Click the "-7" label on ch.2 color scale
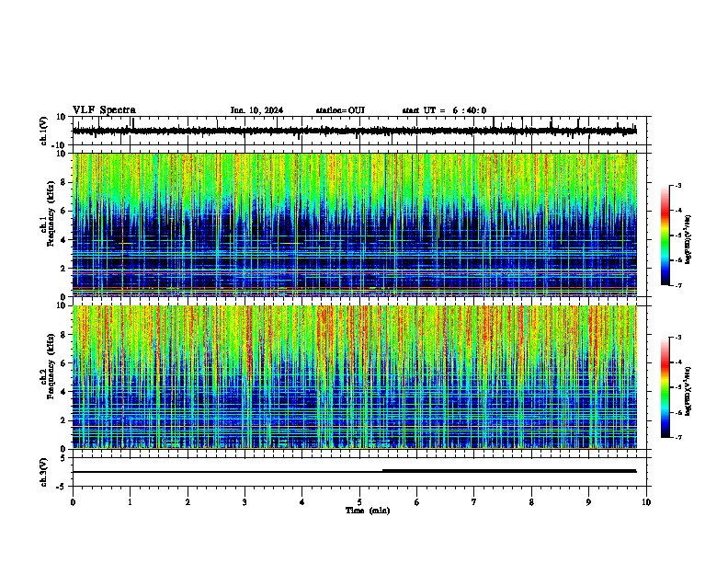The height and width of the screenshot is (563, 728). tap(678, 438)
